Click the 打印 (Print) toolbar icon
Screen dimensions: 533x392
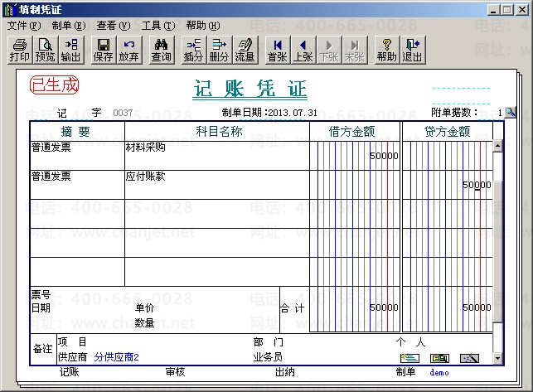20,51
